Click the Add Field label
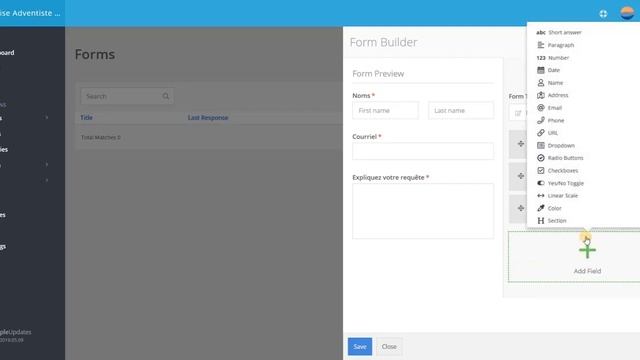 point(587,271)
